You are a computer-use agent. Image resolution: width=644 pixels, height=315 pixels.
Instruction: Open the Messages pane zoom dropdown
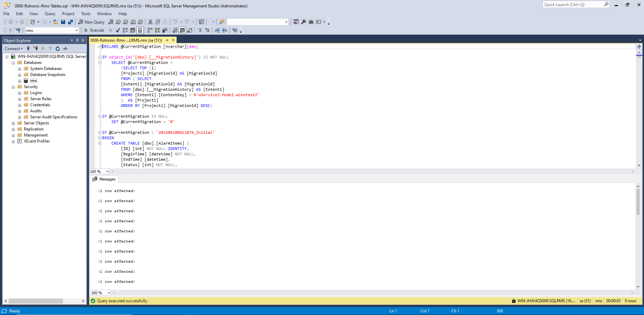click(x=101, y=293)
